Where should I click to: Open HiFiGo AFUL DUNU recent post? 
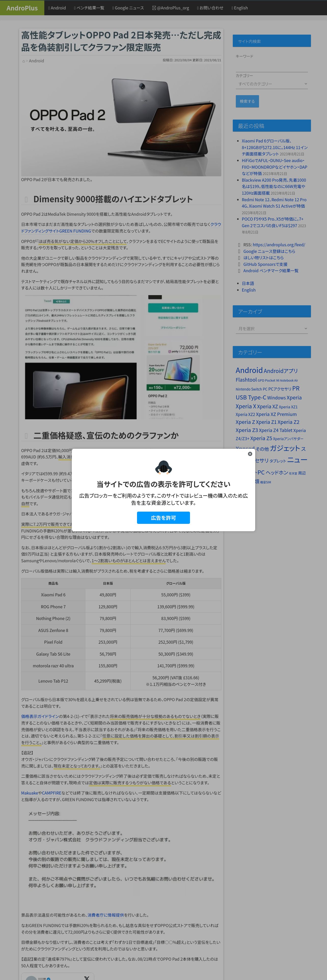point(274,167)
